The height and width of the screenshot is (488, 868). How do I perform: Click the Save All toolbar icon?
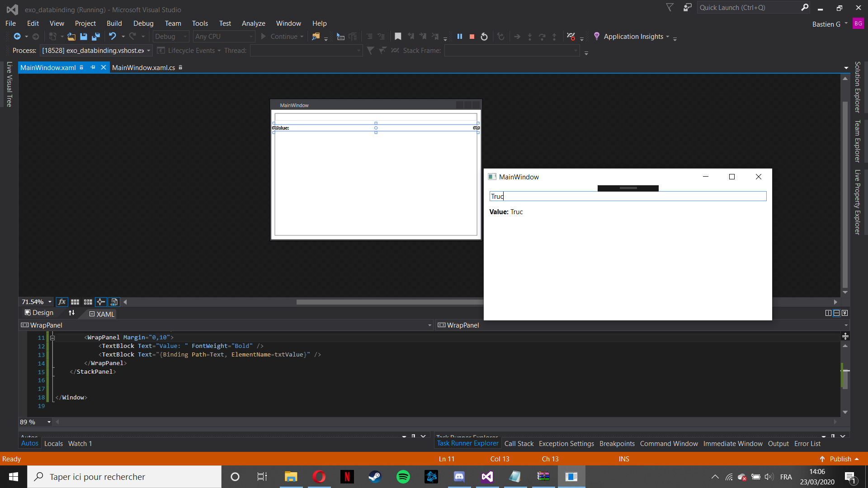[95, 36]
